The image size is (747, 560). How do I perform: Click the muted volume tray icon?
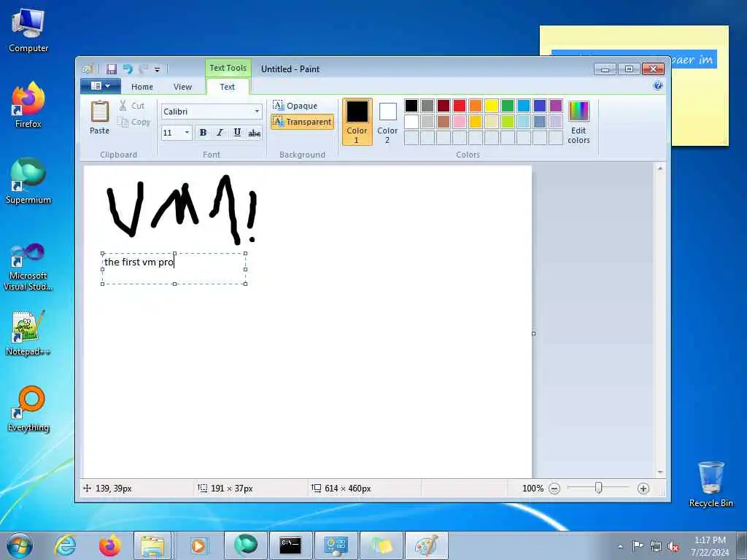point(673,546)
